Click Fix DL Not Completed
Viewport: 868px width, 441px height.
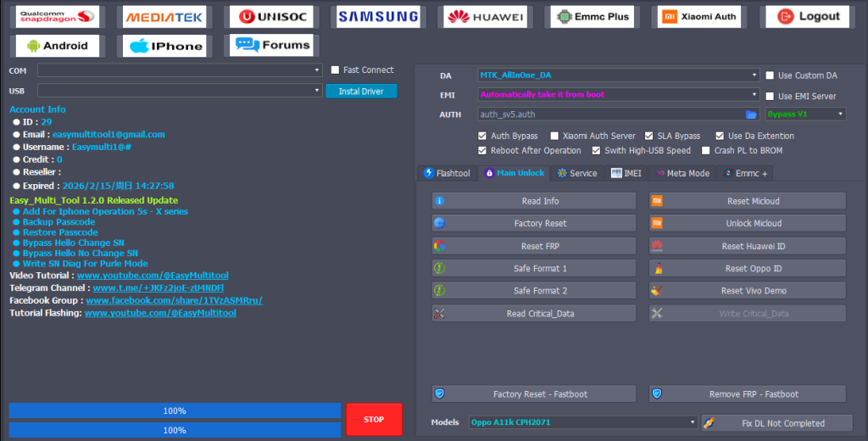pyautogui.click(x=776, y=423)
